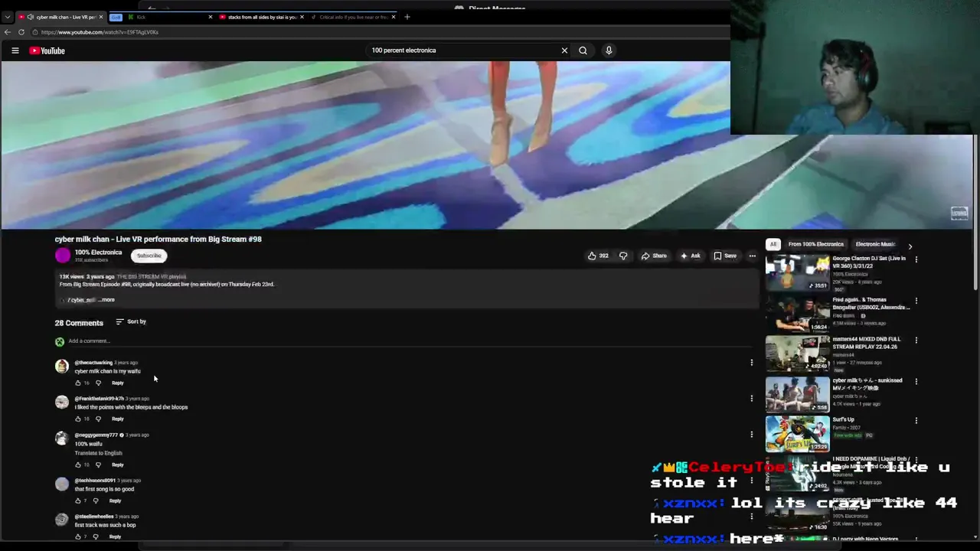Dislike the video with thumbs-down button

click(x=622, y=256)
